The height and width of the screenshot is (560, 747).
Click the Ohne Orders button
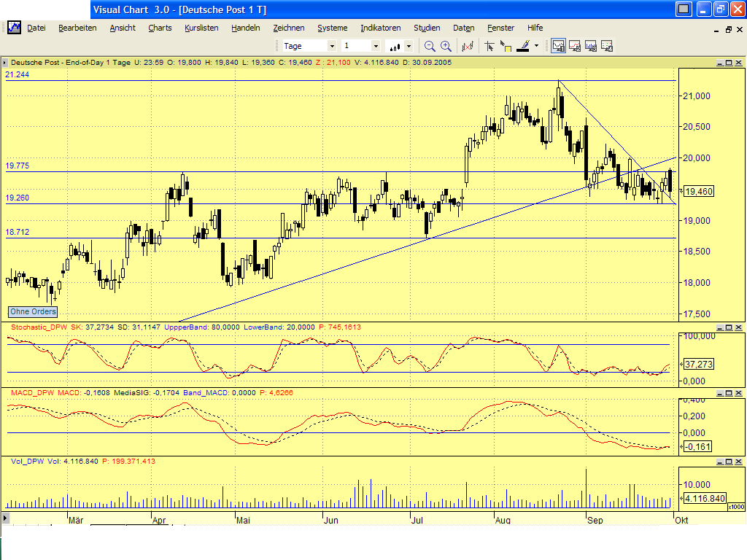(32, 311)
